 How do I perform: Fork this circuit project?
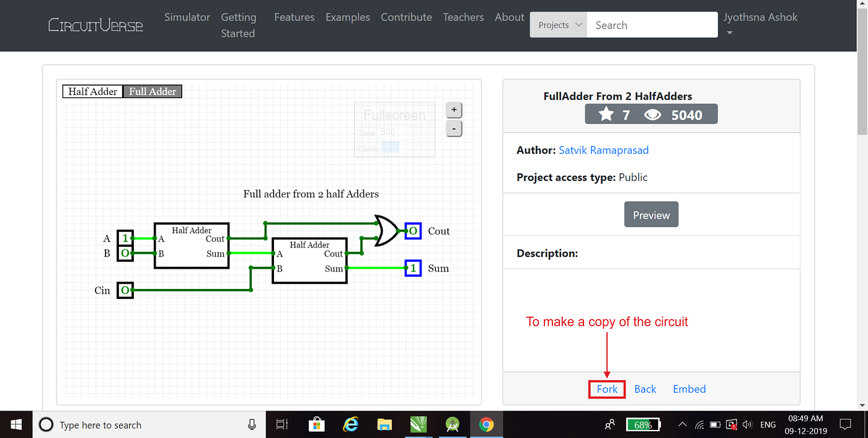[x=606, y=389]
